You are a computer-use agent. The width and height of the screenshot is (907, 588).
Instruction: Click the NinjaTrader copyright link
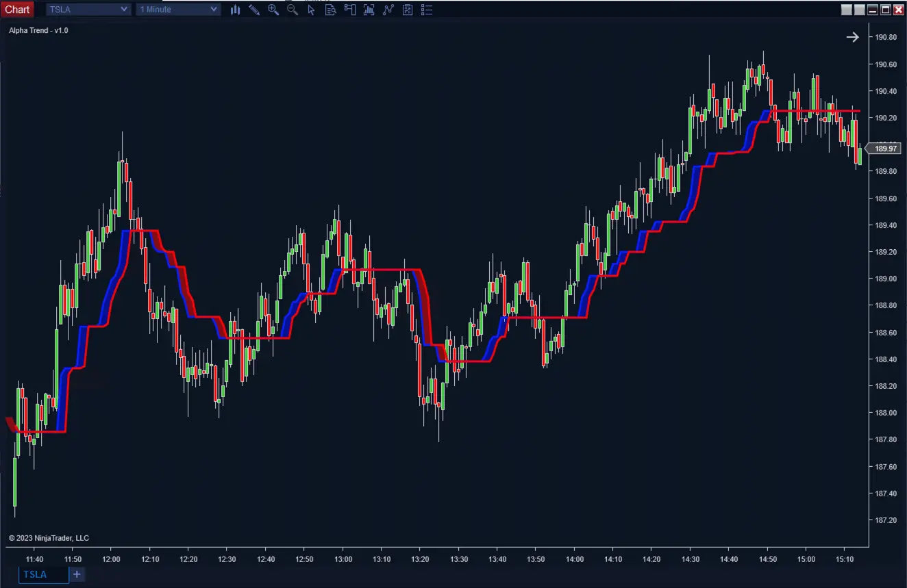tap(48, 537)
